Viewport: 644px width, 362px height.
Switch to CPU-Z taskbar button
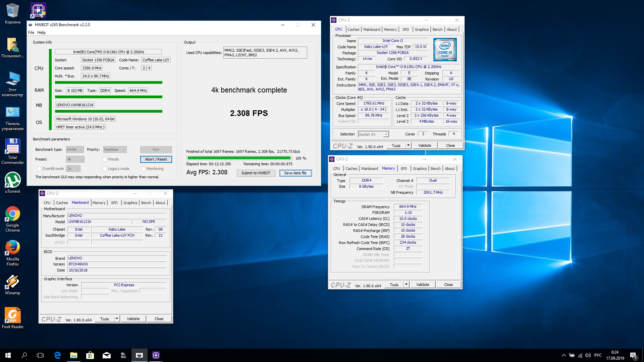(x=156, y=355)
